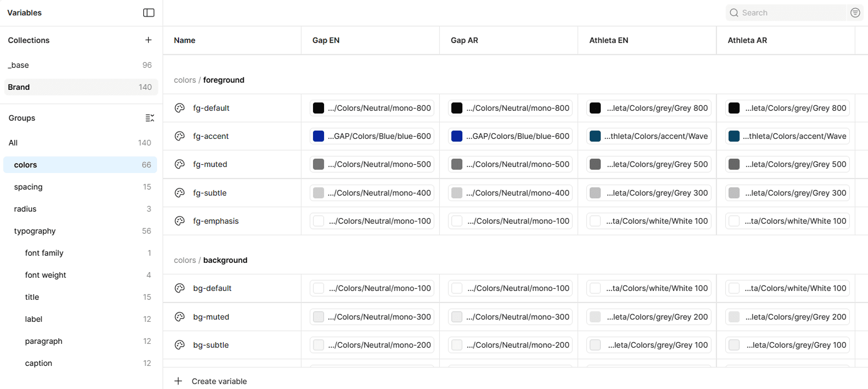Click the color palette icon for bg-subtle
The image size is (868, 389).
point(180,345)
